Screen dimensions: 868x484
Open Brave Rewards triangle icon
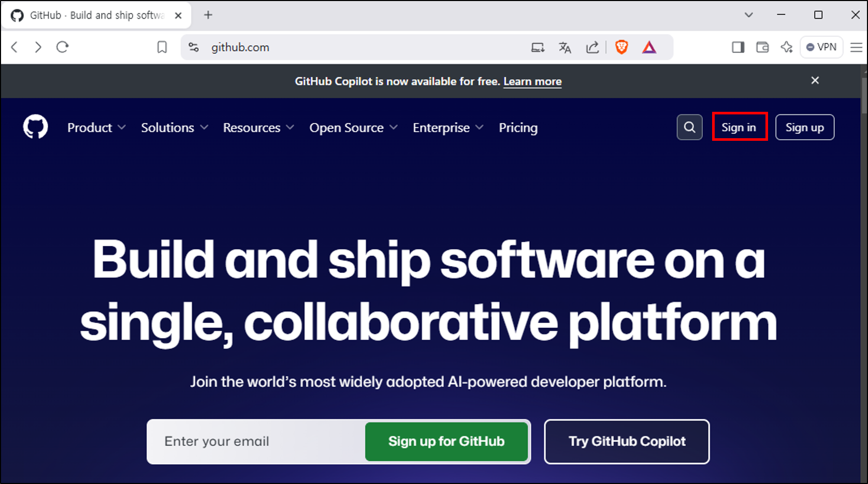click(x=649, y=48)
